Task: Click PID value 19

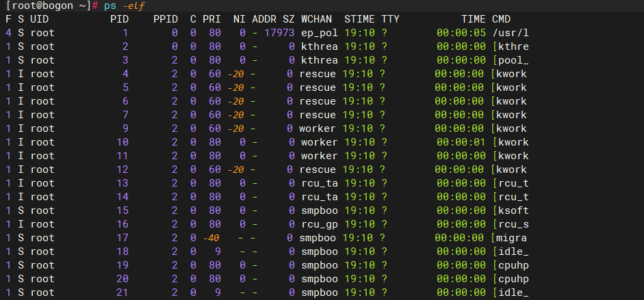Action: tap(123, 265)
